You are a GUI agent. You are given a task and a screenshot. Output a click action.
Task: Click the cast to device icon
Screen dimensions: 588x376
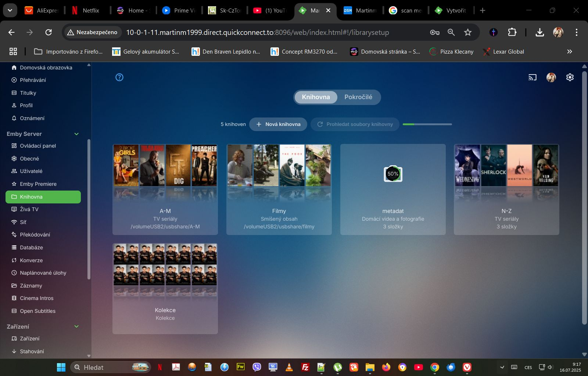pos(533,77)
